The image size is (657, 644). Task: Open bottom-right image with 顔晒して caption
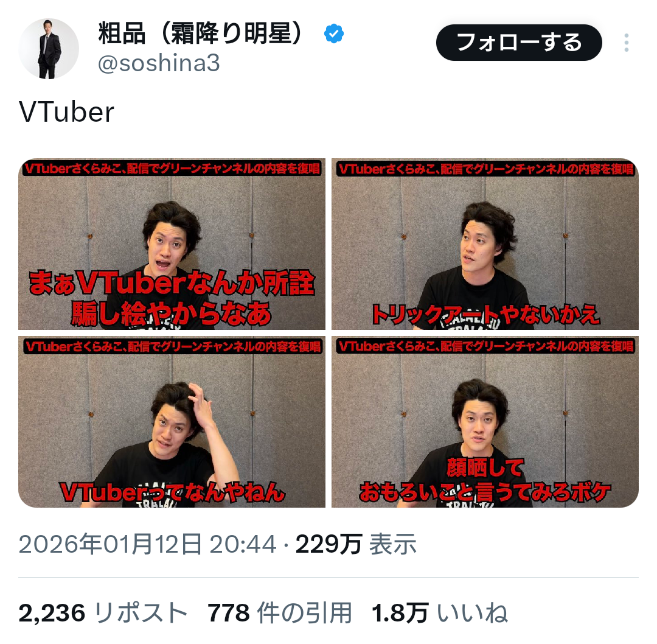coord(485,422)
